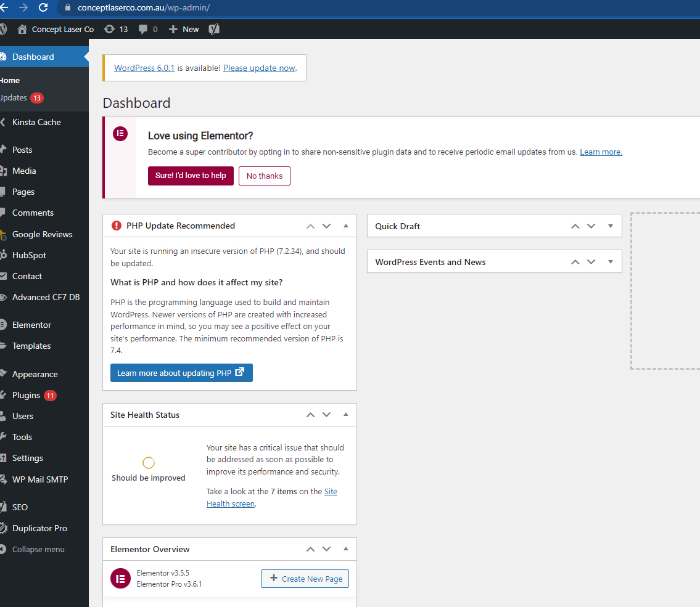Open the Templates menu
Screen dimensions: 700x607
44,346
